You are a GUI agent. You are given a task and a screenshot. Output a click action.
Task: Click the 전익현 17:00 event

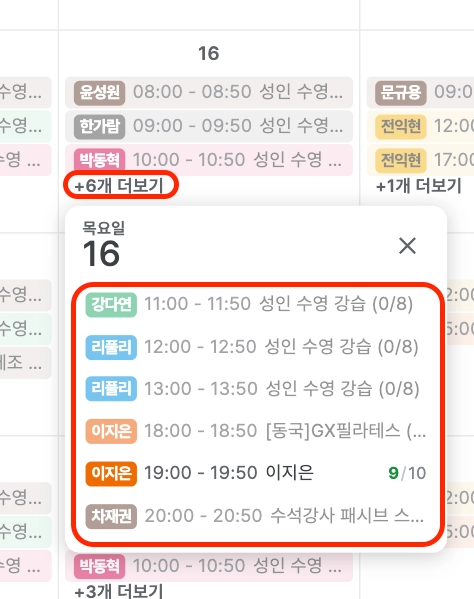click(x=420, y=160)
